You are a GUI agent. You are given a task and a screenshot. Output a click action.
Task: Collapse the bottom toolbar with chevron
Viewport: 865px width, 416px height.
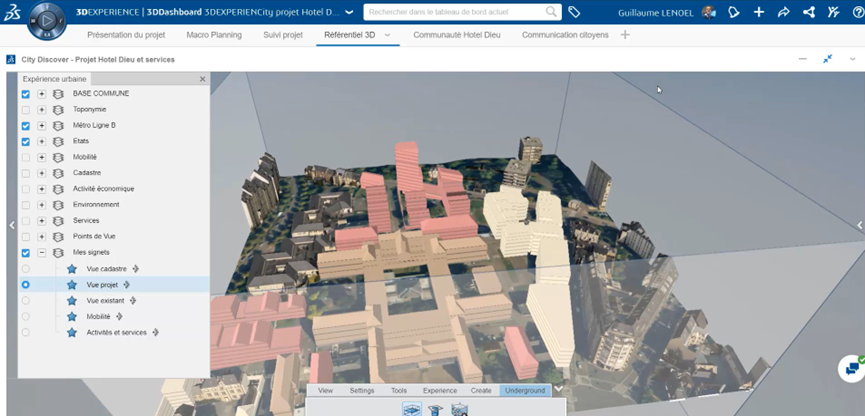pos(558,389)
